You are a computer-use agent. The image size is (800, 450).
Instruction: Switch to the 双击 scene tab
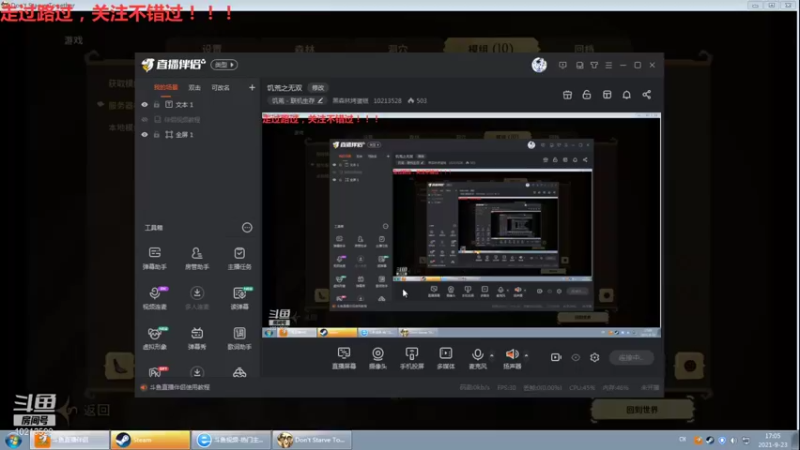click(x=194, y=88)
